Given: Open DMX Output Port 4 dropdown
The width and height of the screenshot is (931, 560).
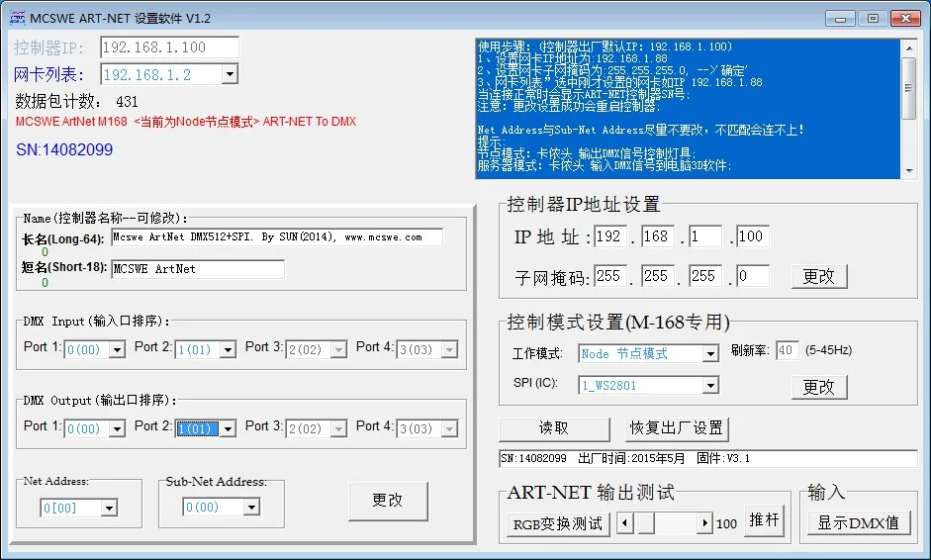Looking at the screenshot, I should [x=449, y=428].
